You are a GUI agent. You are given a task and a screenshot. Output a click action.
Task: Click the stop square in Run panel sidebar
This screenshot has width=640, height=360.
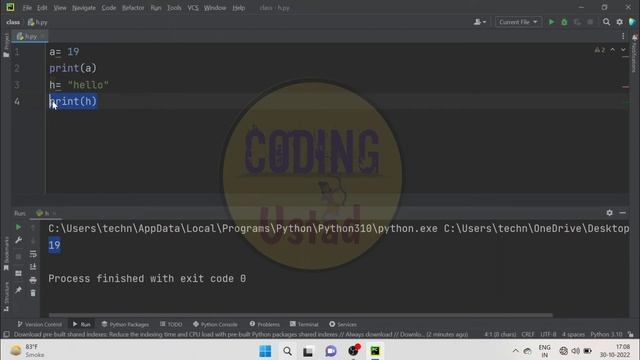coord(18,257)
